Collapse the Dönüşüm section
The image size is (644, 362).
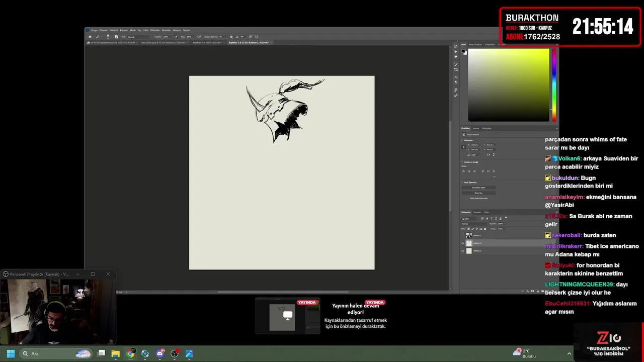(462, 140)
